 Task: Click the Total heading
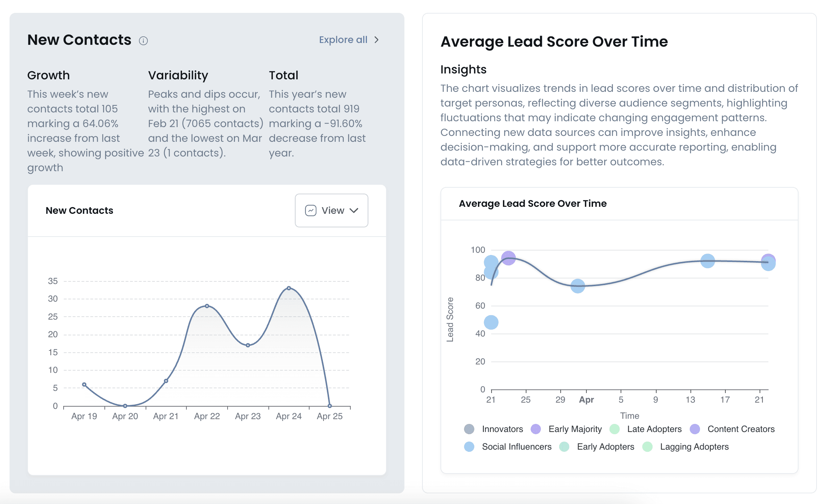pos(283,75)
